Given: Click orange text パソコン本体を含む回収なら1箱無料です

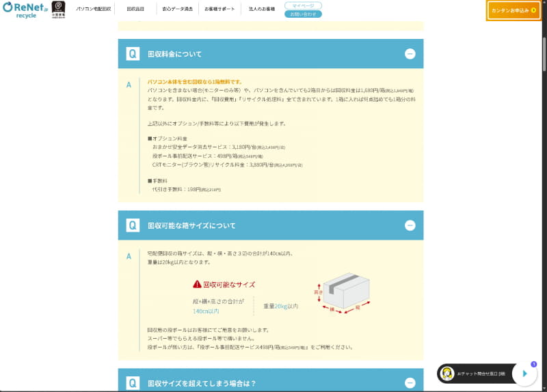Looking at the screenshot, I should point(195,82).
